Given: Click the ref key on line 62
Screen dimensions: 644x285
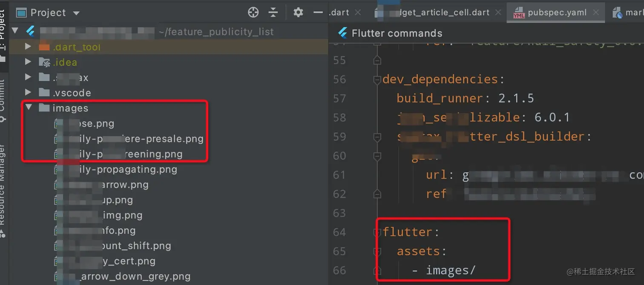Looking at the screenshot, I should click(x=436, y=194).
